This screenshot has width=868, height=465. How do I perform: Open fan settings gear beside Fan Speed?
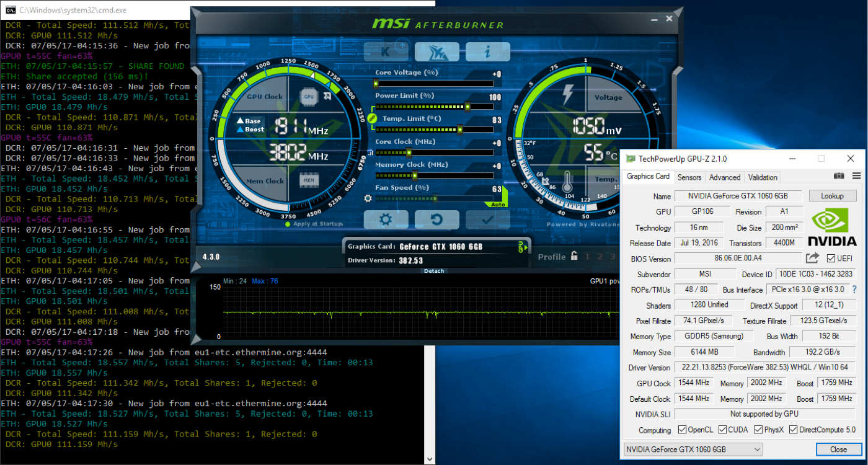pos(368,198)
